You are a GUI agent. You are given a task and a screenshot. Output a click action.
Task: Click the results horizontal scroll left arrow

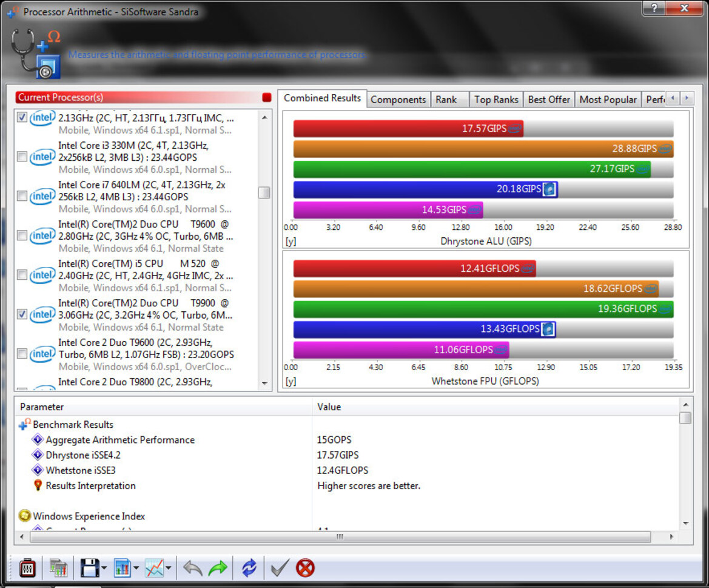click(22, 537)
